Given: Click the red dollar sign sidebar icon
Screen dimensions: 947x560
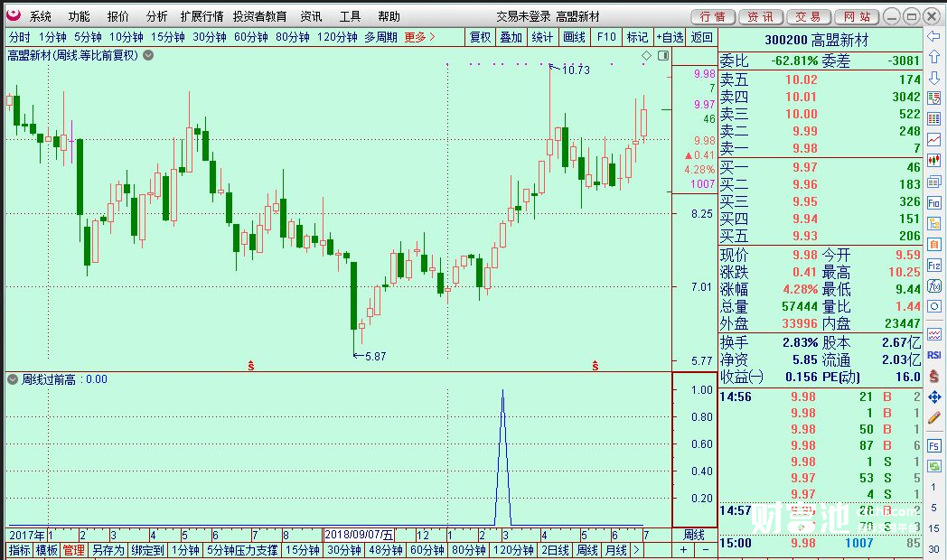Looking at the screenshot, I should tap(934, 376).
